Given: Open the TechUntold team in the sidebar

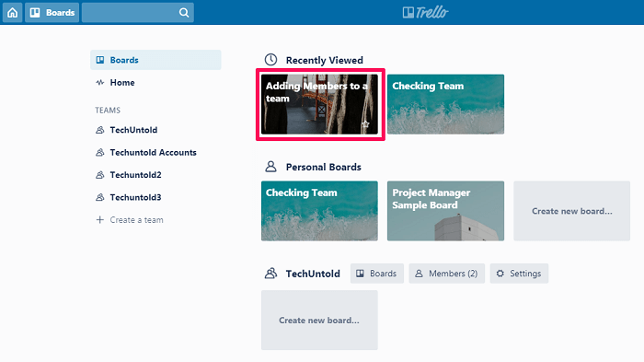Looking at the screenshot, I should [x=133, y=130].
